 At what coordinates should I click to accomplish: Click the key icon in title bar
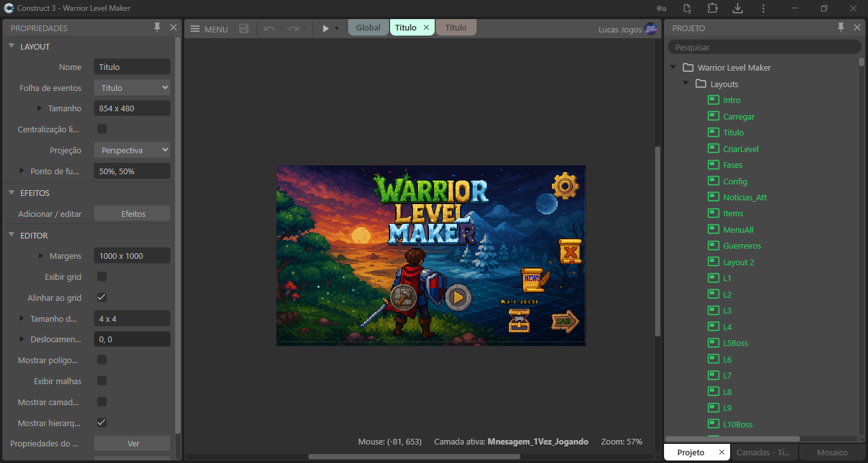coord(661,8)
